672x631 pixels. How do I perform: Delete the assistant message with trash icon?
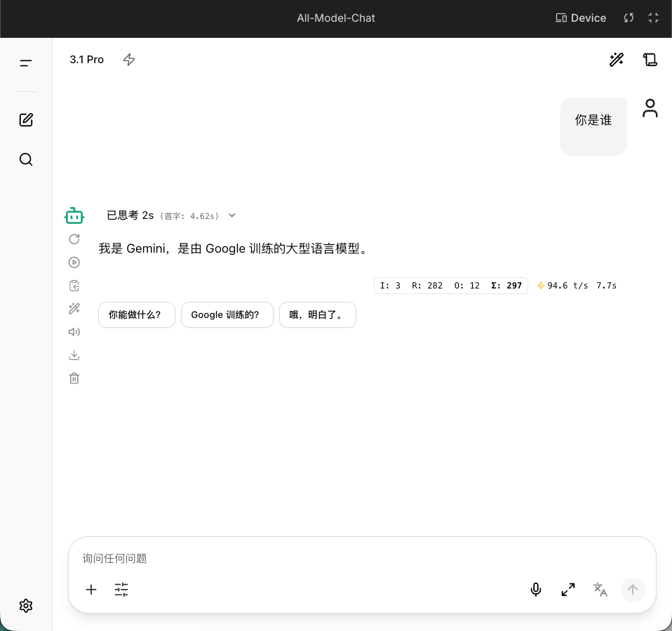(74, 378)
